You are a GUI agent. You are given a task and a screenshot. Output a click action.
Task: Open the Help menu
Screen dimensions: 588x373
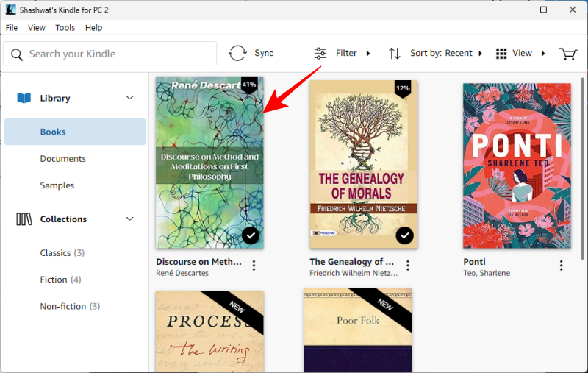click(x=93, y=28)
